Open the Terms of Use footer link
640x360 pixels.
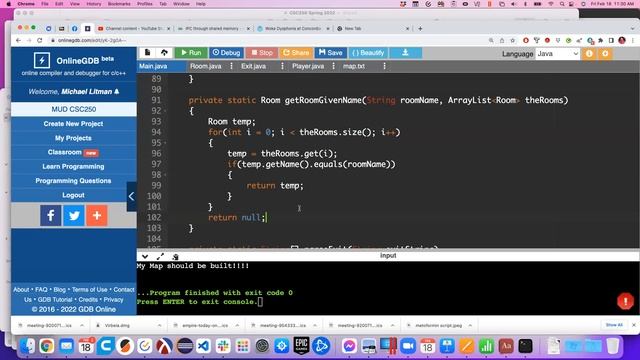point(90,289)
